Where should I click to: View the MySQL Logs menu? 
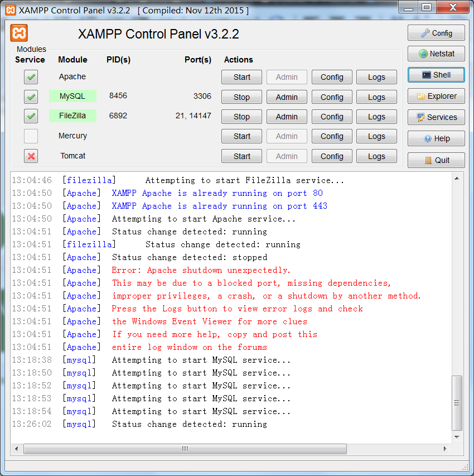[376, 97]
